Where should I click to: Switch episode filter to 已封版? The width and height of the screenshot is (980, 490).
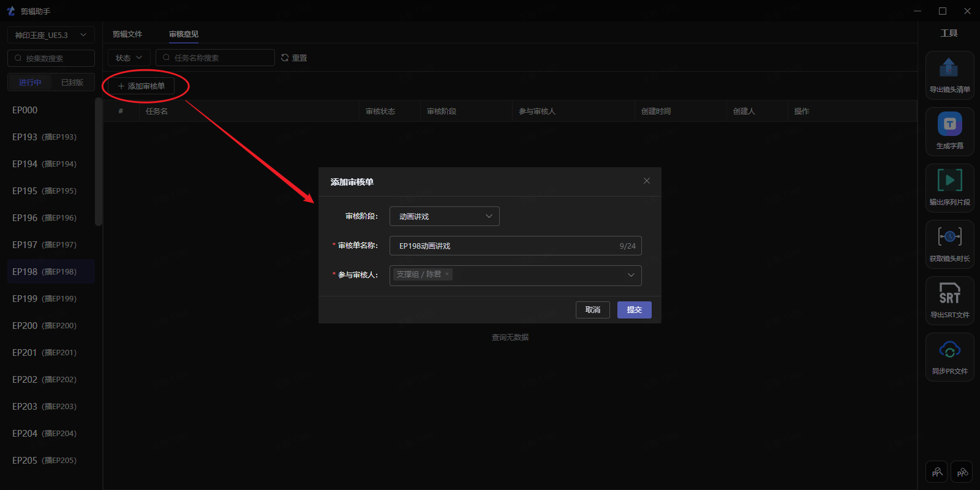[x=72, y=83]
